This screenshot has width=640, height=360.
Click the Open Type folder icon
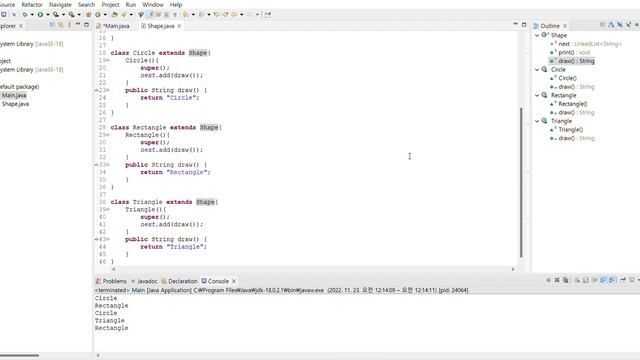point(115,15)
